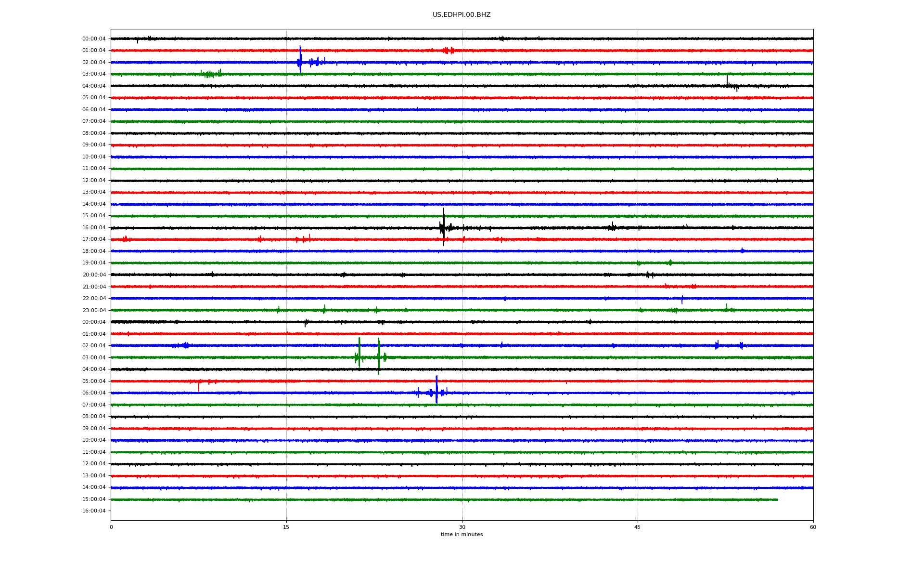The height and width of the screenshot is (578, 924).
Task: Click the black spike near minute 52
Action: pos(727,80)
